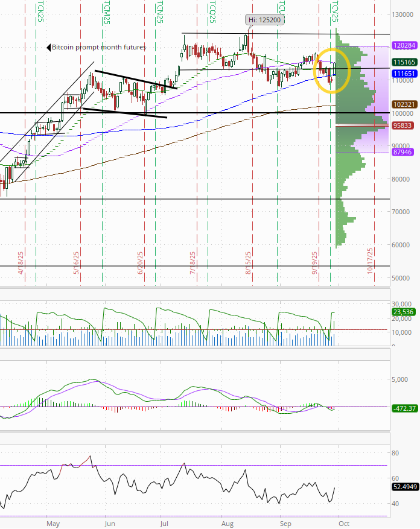This screenshot has width=420, height=529.
Task: Select the 6/20/25 red date marker
Action: (140, 263)
